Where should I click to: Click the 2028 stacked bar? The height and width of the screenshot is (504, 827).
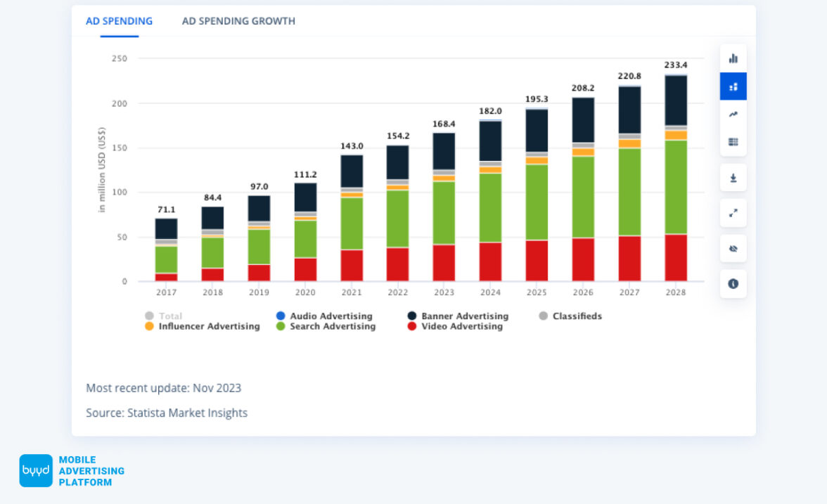tap(676, 179)
